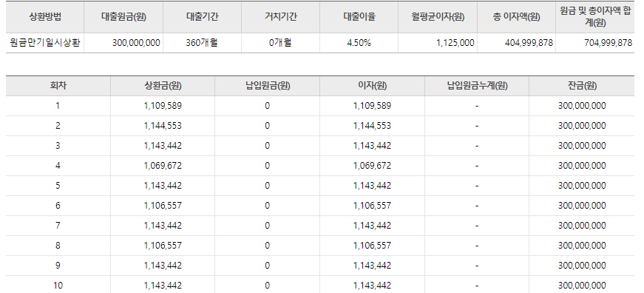Click 납입원금 value 0 in installment 2 row
644x293 pixels.
click(268, 126)
